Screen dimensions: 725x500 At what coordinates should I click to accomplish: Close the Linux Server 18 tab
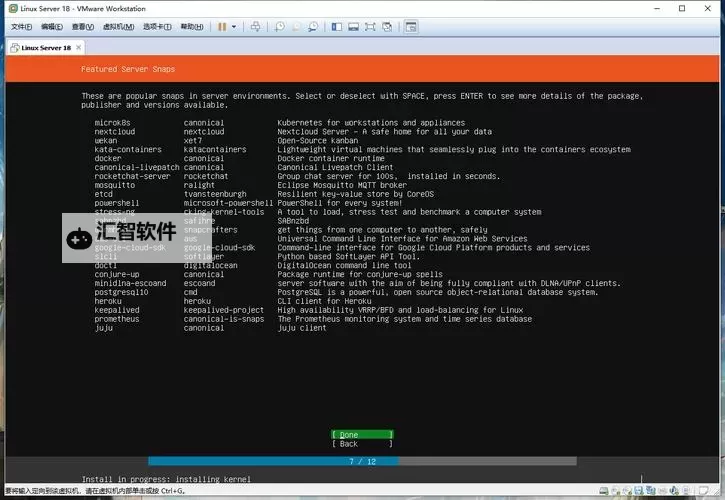(79, 47)
